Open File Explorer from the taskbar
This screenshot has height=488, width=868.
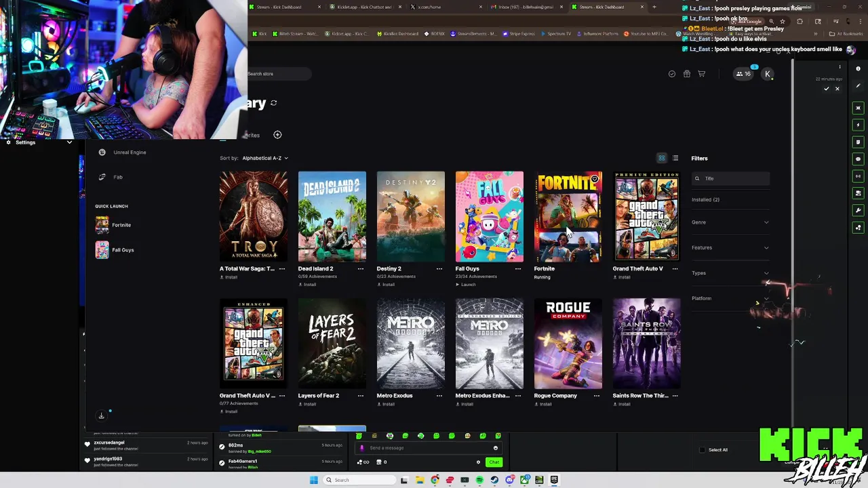(x=420, y=480)
